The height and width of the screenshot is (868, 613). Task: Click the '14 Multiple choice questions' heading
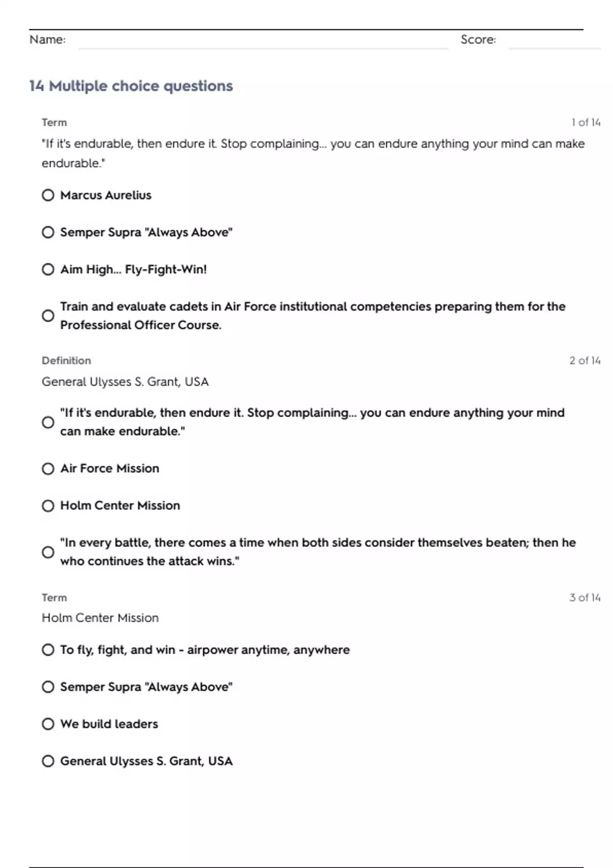(x=131, y=86)
